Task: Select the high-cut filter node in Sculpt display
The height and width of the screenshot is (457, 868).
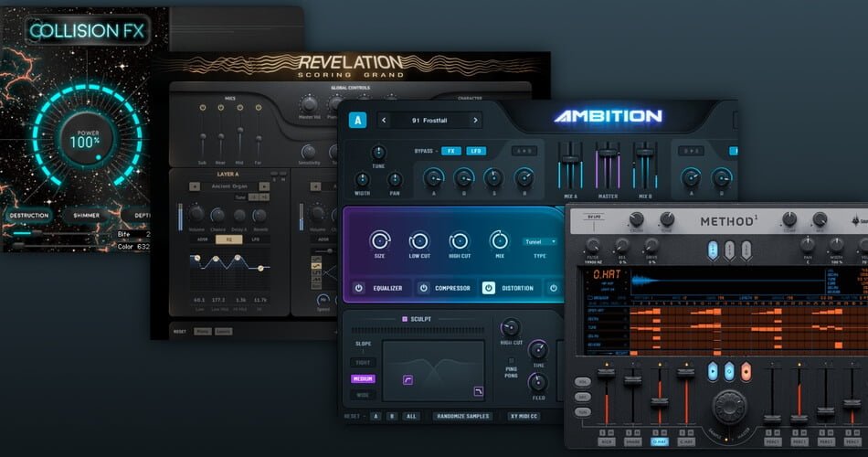Action: [478, 392]
